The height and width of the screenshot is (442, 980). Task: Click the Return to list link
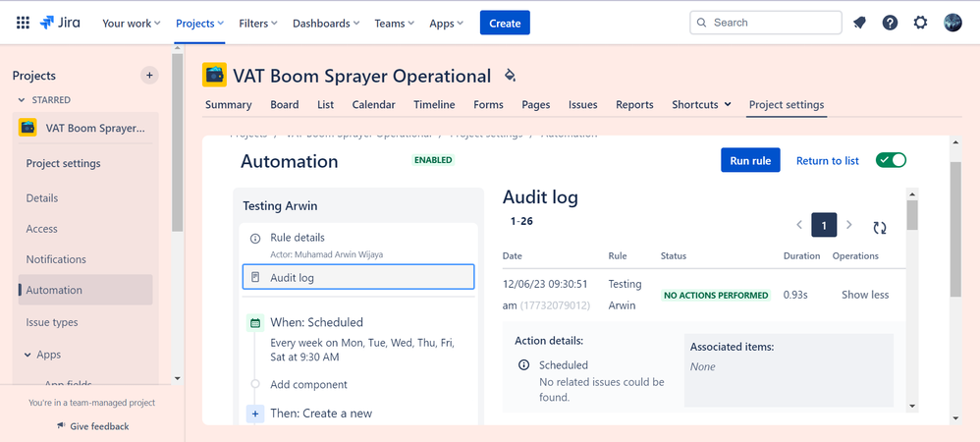pos(827,161)
